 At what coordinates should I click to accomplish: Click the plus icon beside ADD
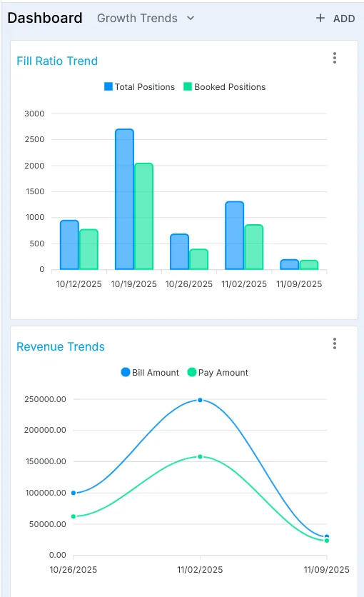(x=320, y=18)
